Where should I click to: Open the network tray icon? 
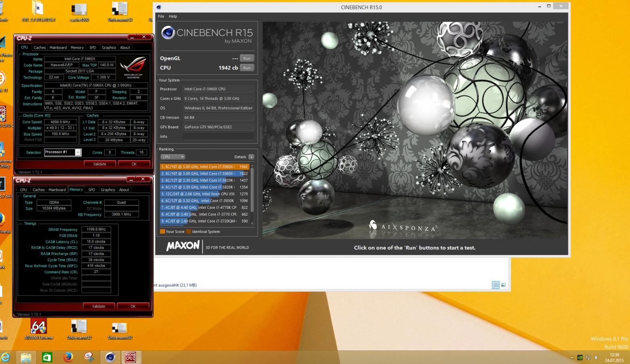click(588, 358)
